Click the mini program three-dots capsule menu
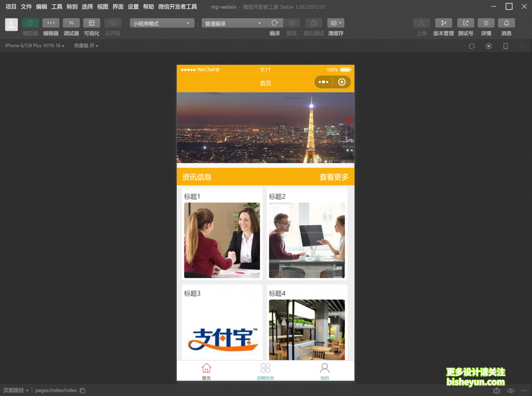The image size is (532, 396). pyautogui.click(x=323, y=82)
